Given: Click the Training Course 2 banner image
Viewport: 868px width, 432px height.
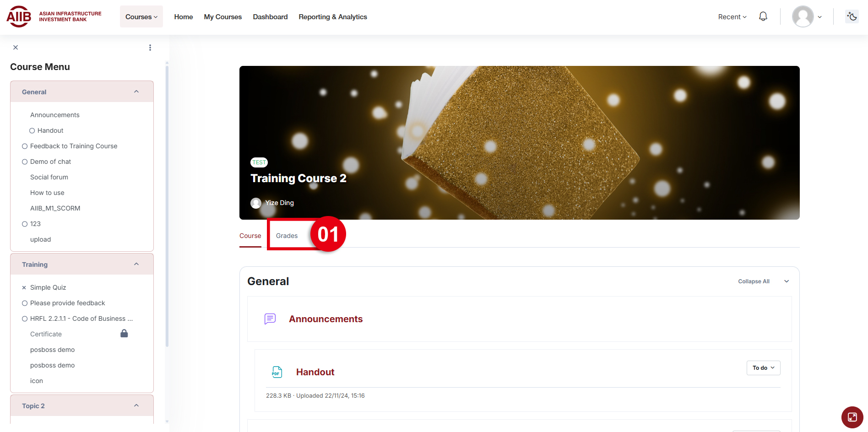Looking at the screenshot, I should click(x=519, y=142).
